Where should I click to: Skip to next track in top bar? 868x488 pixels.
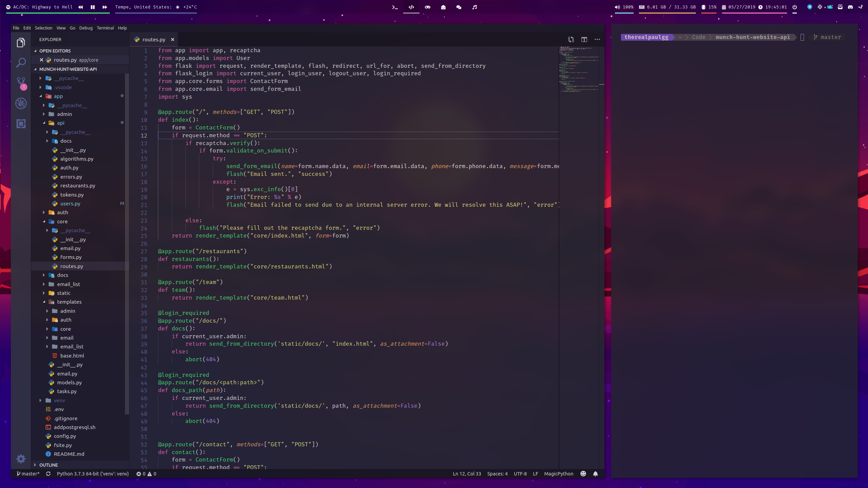click(x=105, y=7)
